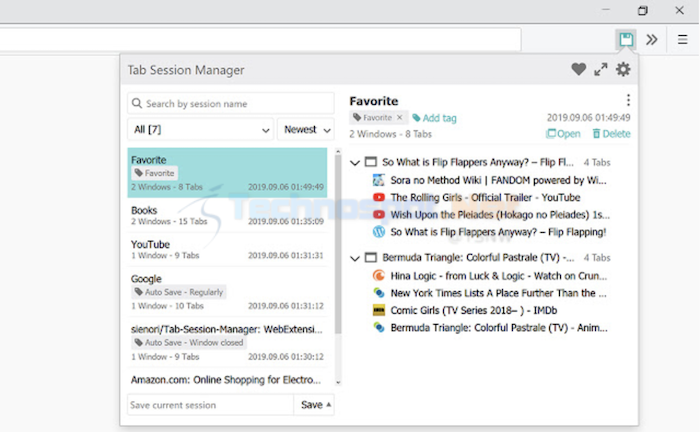This screenshot has width=700, height=432.
Task: Click the Crunchyroll favicon of Hina Logic
Action: click(x=379, y=275)
